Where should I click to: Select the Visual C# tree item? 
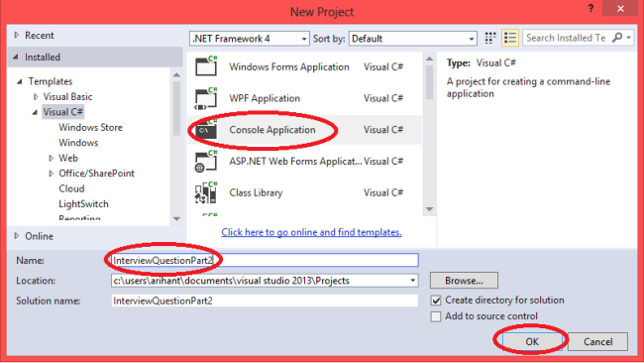[62, 112]
